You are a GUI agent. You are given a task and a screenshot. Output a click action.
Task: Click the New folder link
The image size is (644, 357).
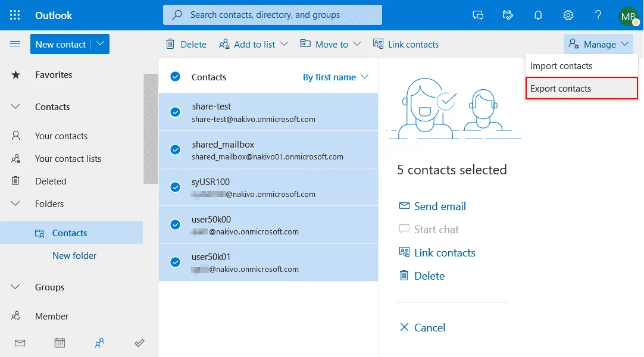click(74, 256)
